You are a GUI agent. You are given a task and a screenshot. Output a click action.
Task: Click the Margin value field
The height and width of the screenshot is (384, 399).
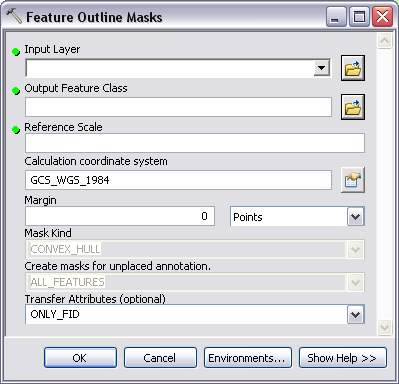click(x=120, y=216)
